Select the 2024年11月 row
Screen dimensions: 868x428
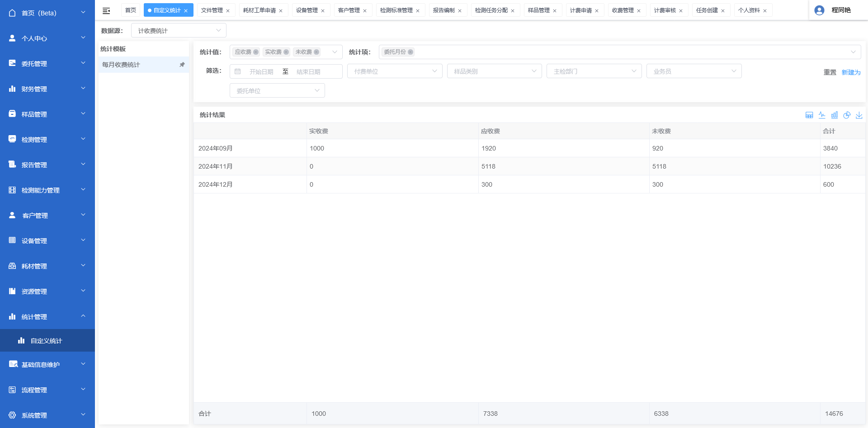pos(529,166)
